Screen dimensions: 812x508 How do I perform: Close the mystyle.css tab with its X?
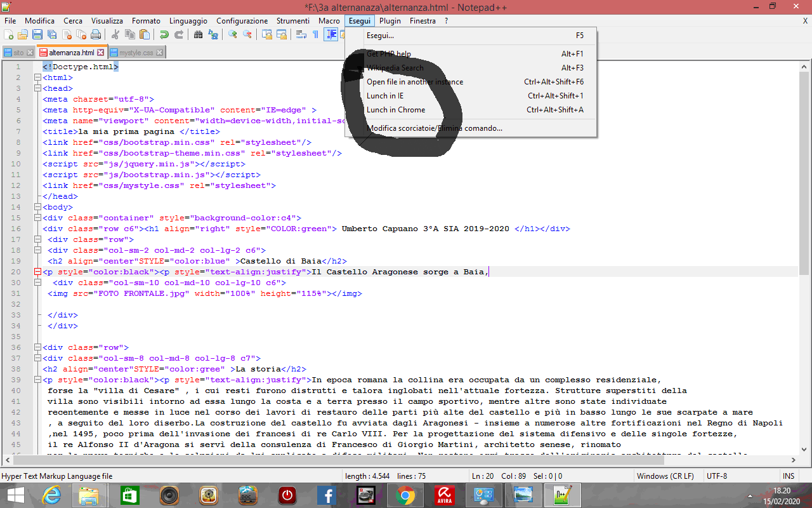pos(160,53)
